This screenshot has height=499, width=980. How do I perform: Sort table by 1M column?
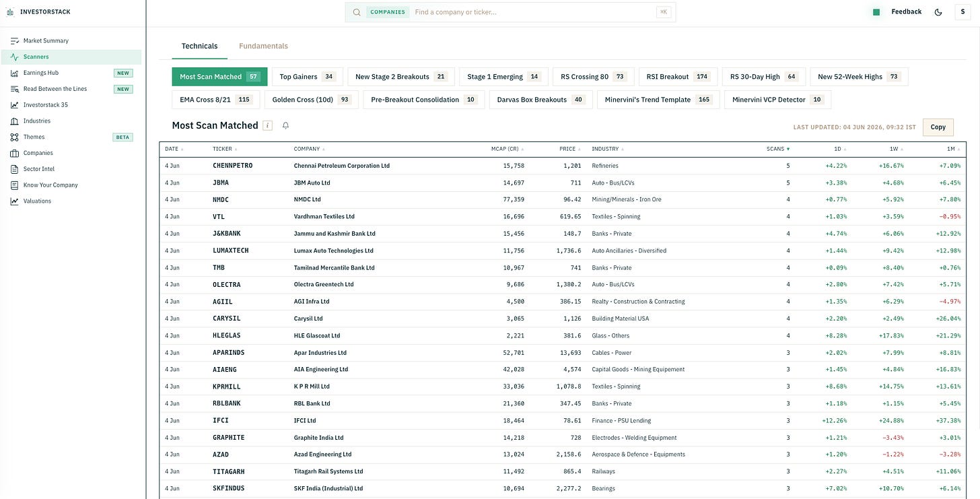tap(954, 149)
